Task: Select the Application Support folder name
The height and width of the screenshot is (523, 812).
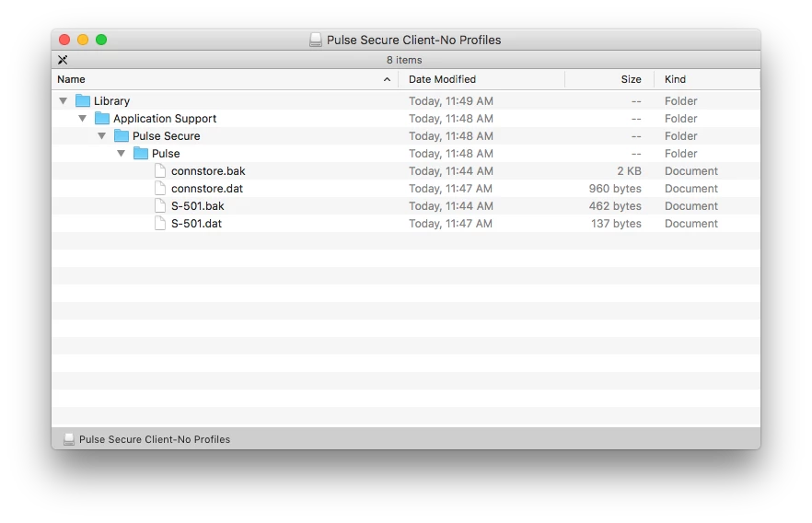Action: tap(165, 119)
